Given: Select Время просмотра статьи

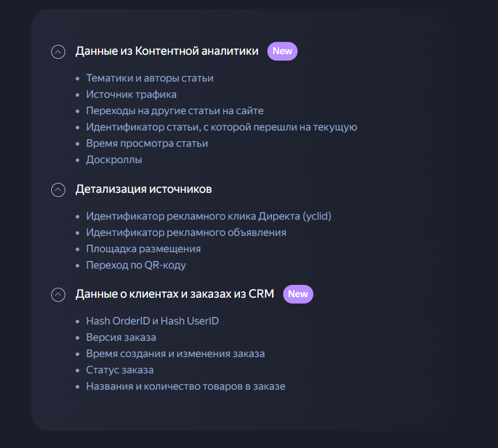Looking at the screenshot, I should pyautogui.click(x=147, y=143).
